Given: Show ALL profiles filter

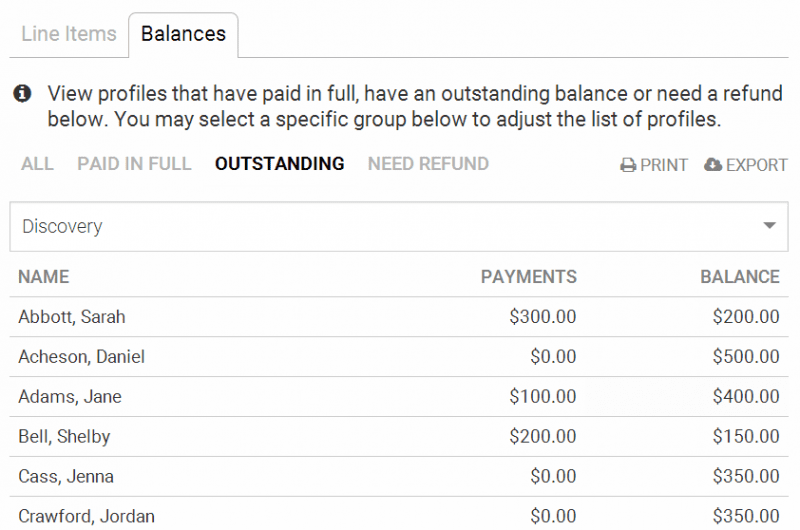Looking at the screenshot, I should (37, 164).
